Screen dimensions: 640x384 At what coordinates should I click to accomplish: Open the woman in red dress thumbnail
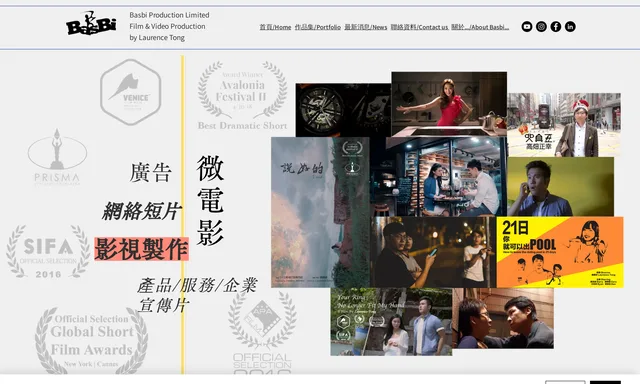point(449,104)
